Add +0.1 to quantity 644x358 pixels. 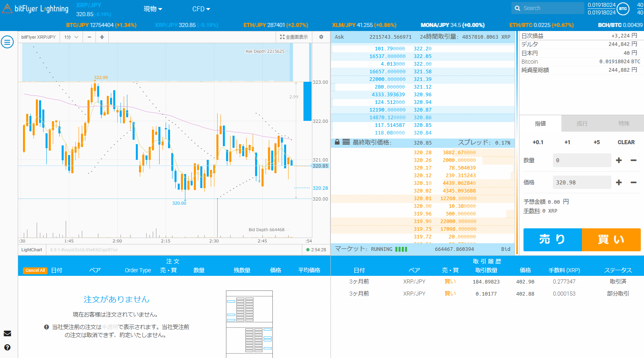coord(538,142)
